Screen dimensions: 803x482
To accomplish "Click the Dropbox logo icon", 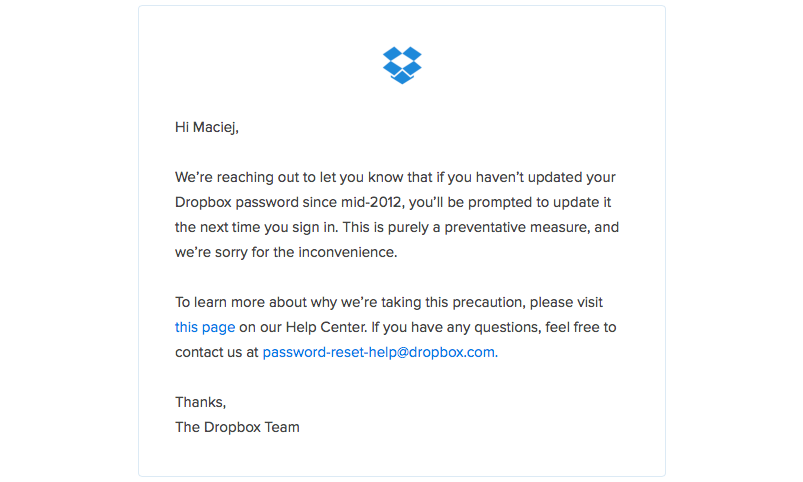I will [402, 65].
